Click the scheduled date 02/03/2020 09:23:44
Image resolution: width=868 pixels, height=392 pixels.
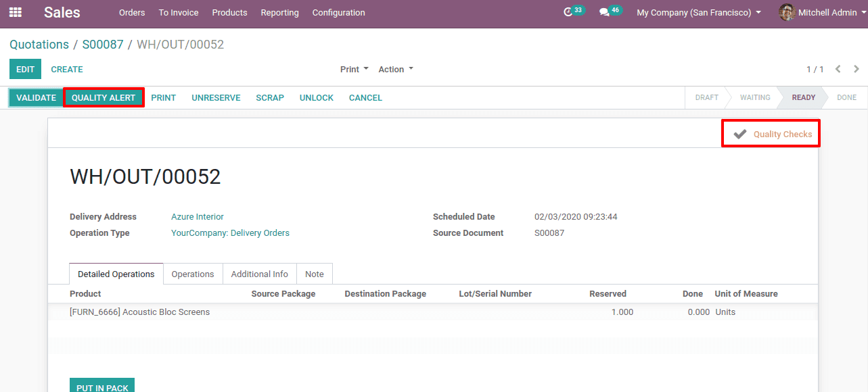pyautogui.click(x=576, y=217)
